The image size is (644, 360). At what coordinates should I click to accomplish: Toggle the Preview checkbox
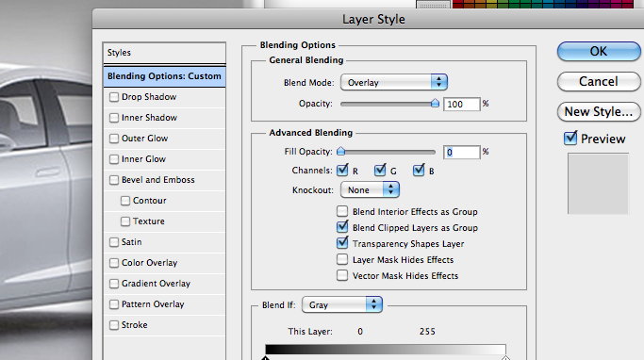point(570,138)
